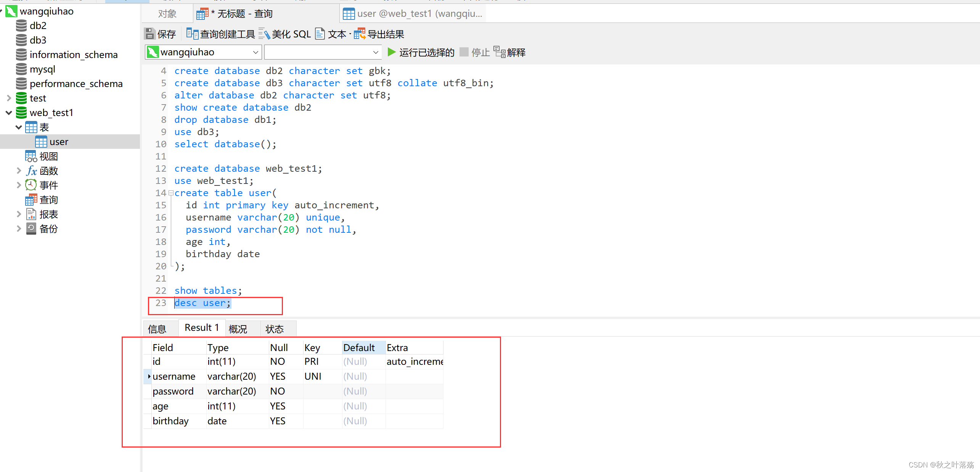Click the 文本 text document icon
980x472 pixels.
320,34
